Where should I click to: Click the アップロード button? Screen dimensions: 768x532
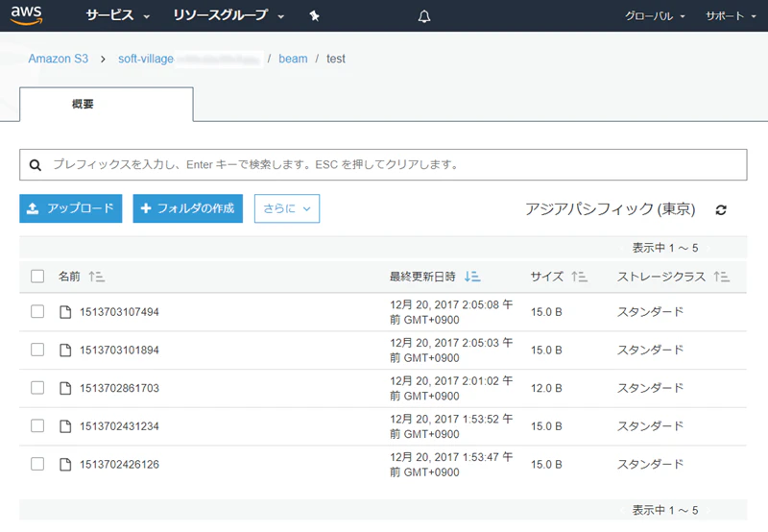(70, 208)
